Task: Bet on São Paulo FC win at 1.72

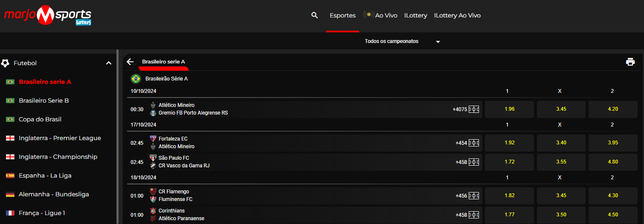Action: click(509, 162)
